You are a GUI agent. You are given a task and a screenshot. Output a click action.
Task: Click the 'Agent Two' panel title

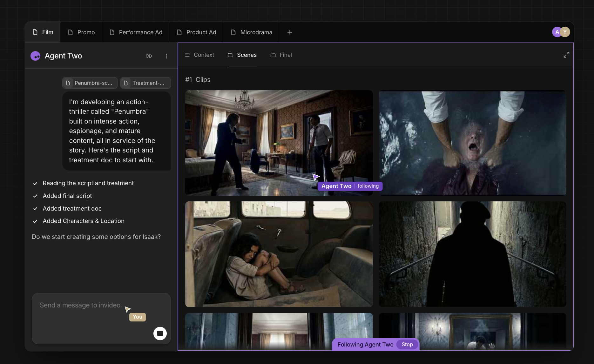point(63,56)
